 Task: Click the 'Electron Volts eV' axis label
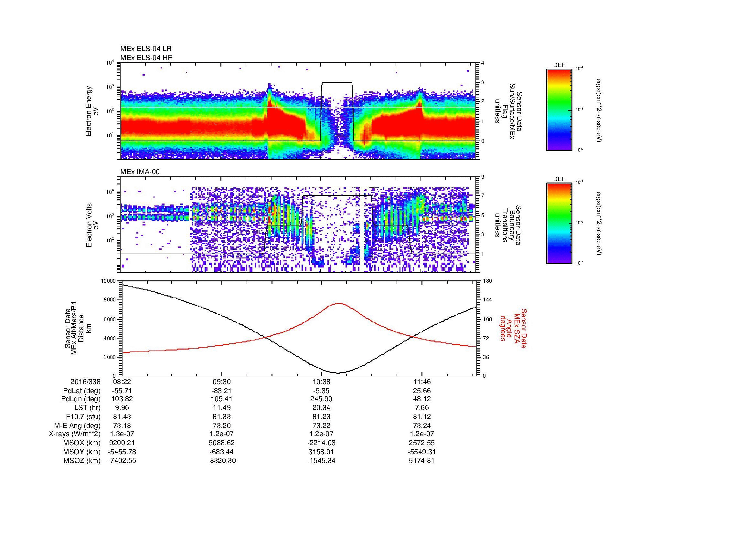click(x=92, y=225)
